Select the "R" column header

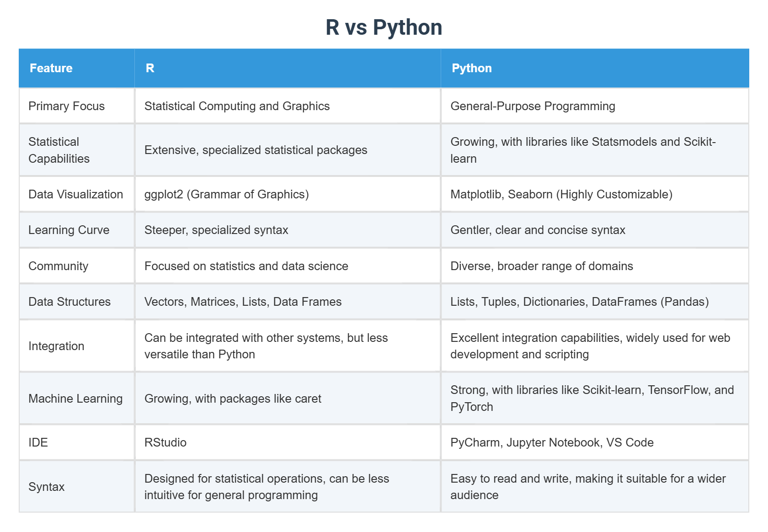pyautogui.click(x=288, y=68)
